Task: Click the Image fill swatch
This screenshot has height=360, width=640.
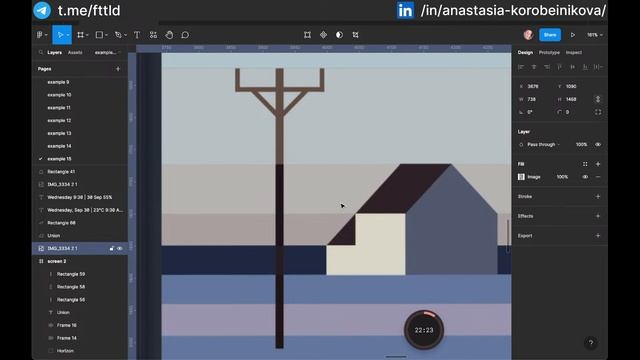Action: click(x=521, y=177)
